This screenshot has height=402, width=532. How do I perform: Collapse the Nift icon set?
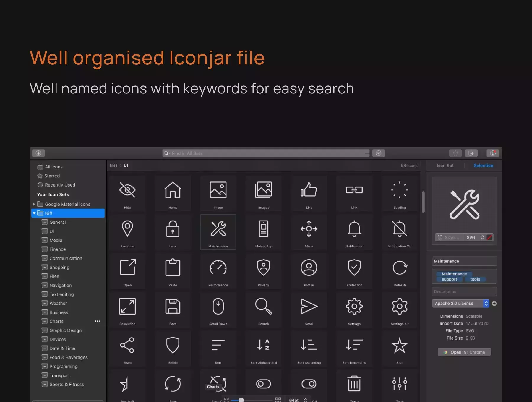pyautogui.click(x=34, y=213)
